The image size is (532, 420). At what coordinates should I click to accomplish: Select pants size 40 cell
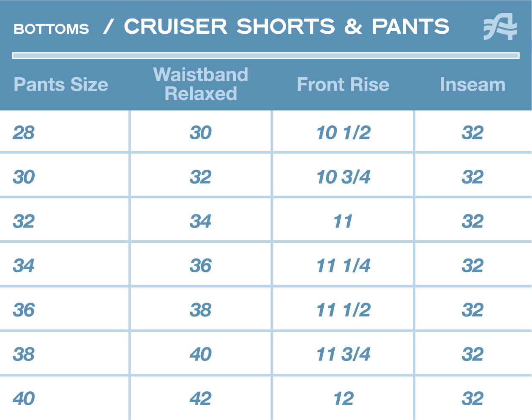coord(24,398)
